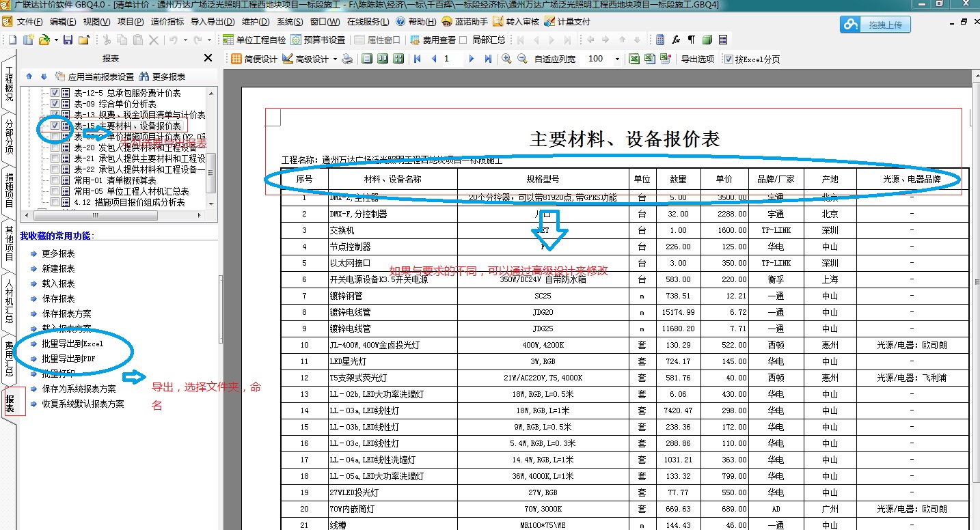The height and width of the screenshot is (530, 980).
Task: Close the 报表 panel with X
Action: [x=208, y=58]
